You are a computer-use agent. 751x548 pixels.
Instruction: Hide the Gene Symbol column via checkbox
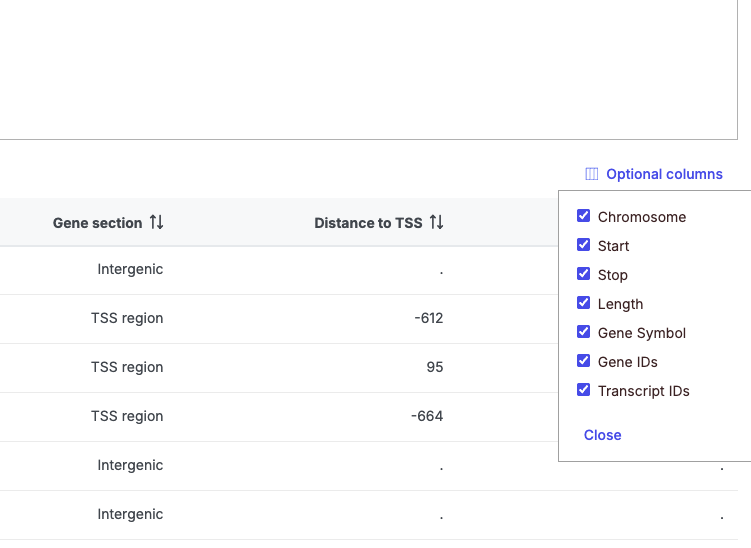[x=584, y=332]
